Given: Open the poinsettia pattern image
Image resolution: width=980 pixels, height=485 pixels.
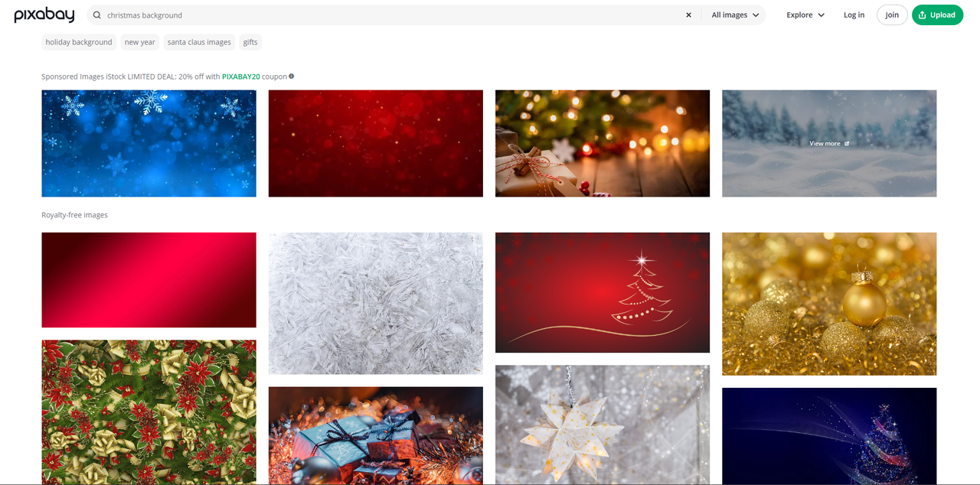Looking at the screenshot, I should pos(149,412).
